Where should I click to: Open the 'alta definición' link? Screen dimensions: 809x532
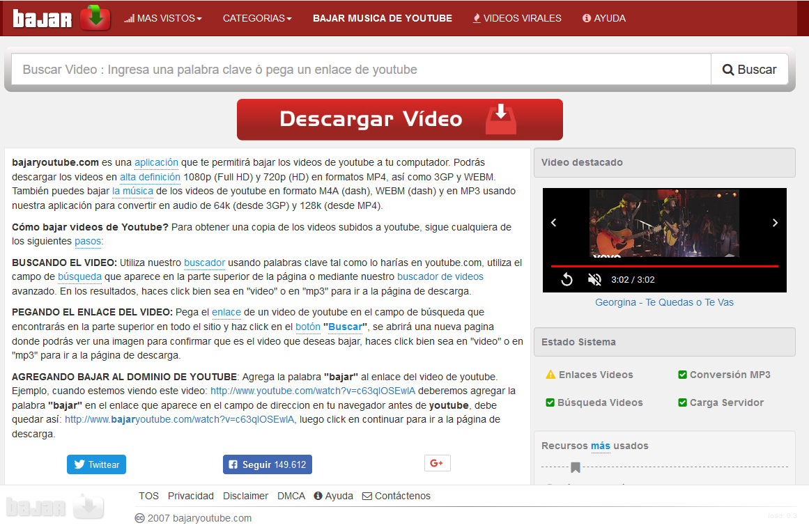tap(150, 177)
